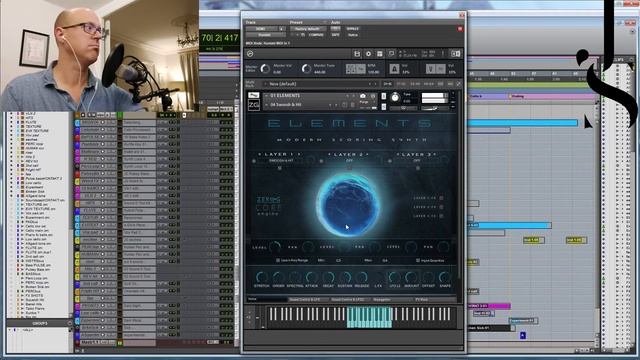Toggle Layer 2 power button
The height and width of the screenshot is (360, 640).
[x=322, y=161]
